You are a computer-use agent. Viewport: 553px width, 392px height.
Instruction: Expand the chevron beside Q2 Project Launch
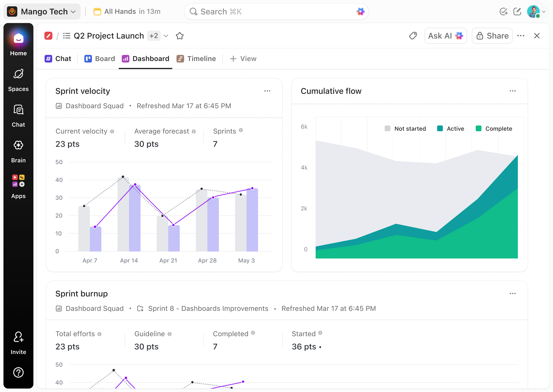[166, 36]
